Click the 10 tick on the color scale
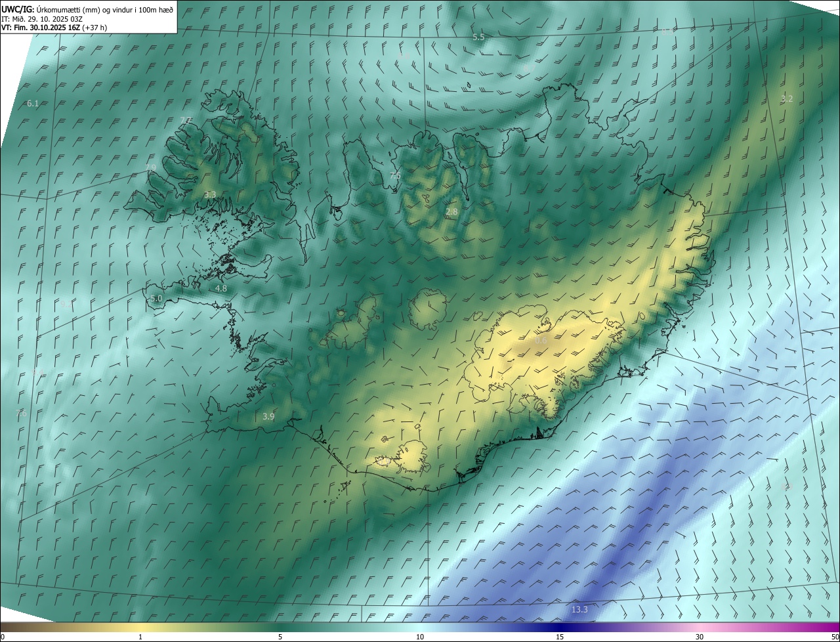Image resolution: width=840 pixels, height=642 pixels. (x=420, y=637)
